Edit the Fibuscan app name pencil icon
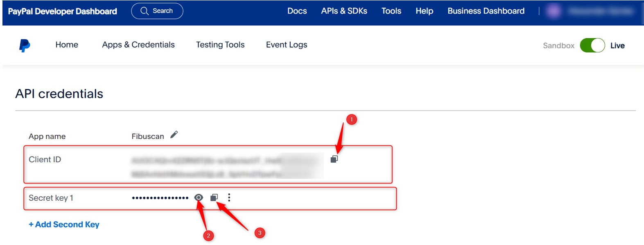 (174, 135)
